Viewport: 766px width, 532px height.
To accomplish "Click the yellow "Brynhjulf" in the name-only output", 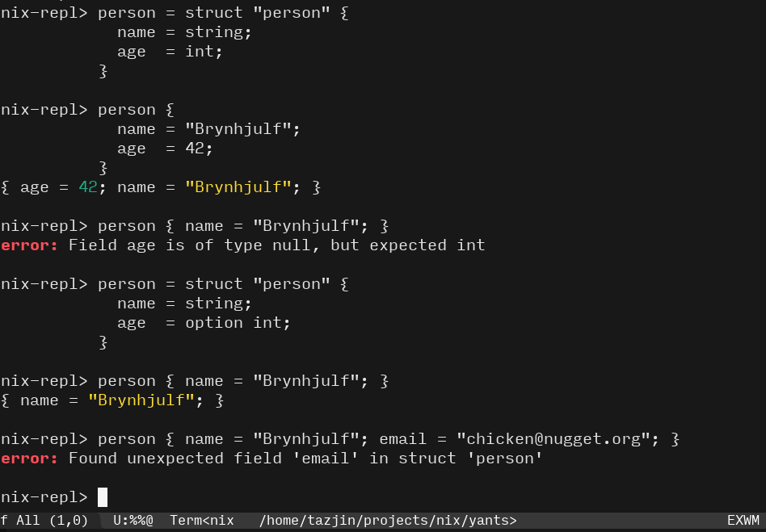I will tap(141, 400).
